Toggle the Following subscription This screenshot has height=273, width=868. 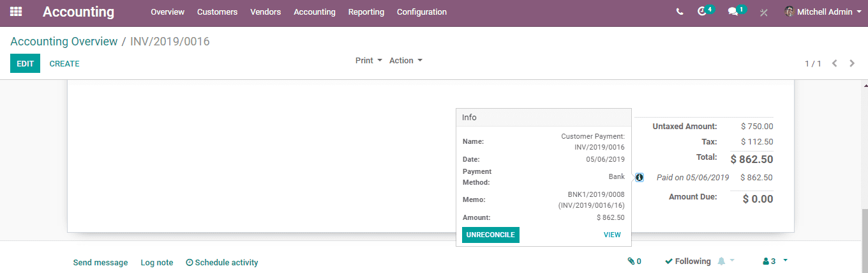pyautogui.click(x=687, y=261)
